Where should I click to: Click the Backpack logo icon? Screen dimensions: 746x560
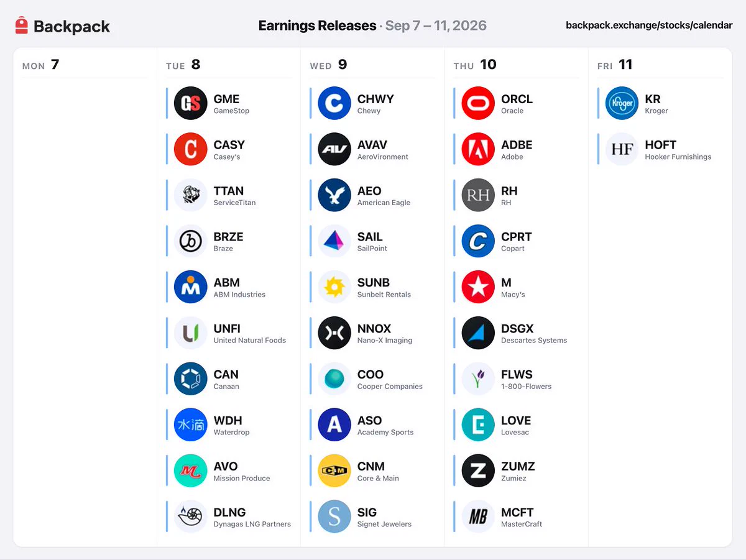22,25
